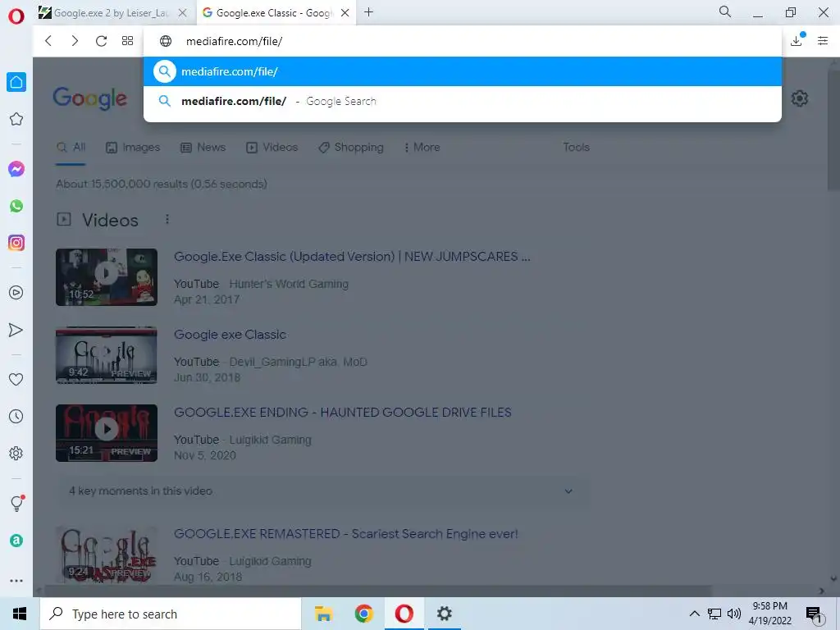Play the 15:21 video thumbnail

pos(107,433)
